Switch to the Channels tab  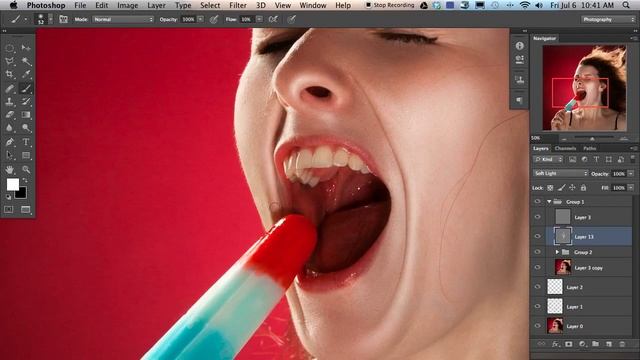[x=565, y=148]
